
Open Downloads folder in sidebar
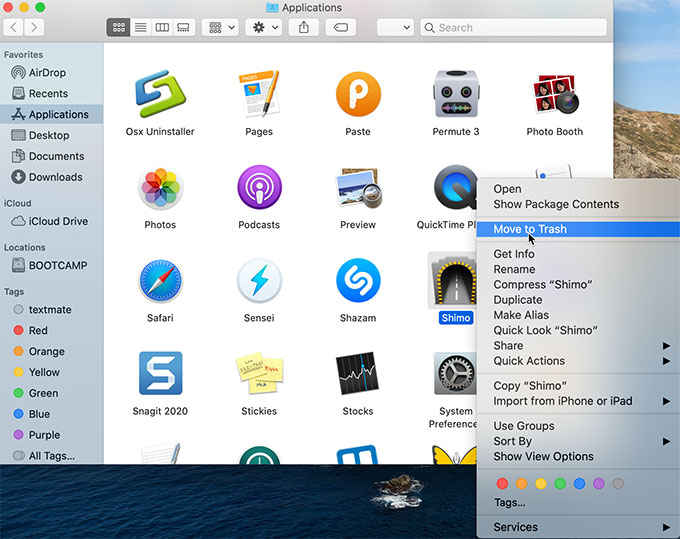tap(55, 177)
